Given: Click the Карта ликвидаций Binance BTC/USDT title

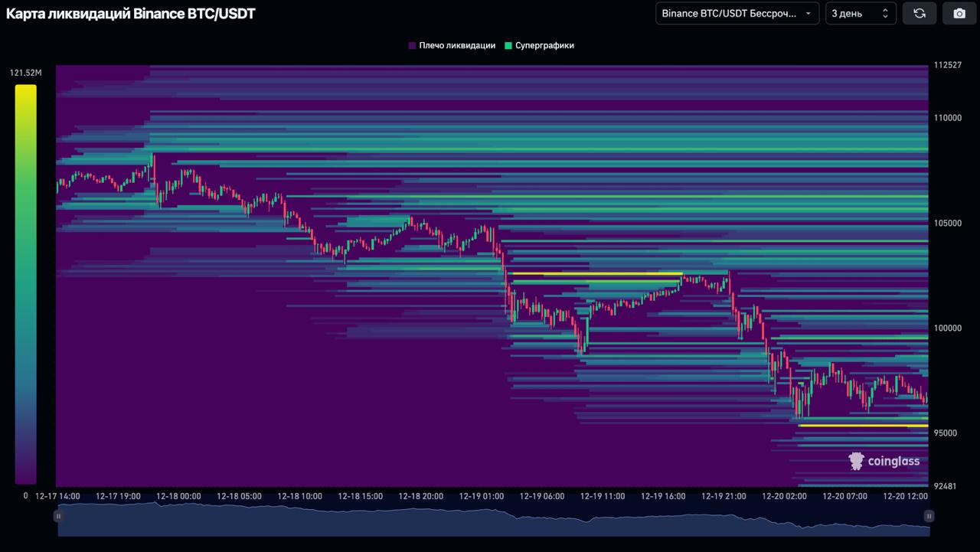Looking at the screenshot, I should 131,13.
